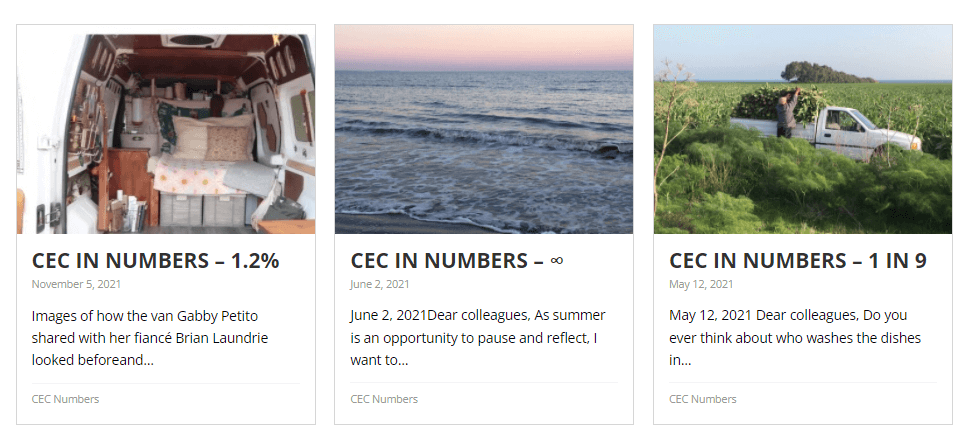
Task: Click the November 5, 2021 post date
Action: click(76, 284)
